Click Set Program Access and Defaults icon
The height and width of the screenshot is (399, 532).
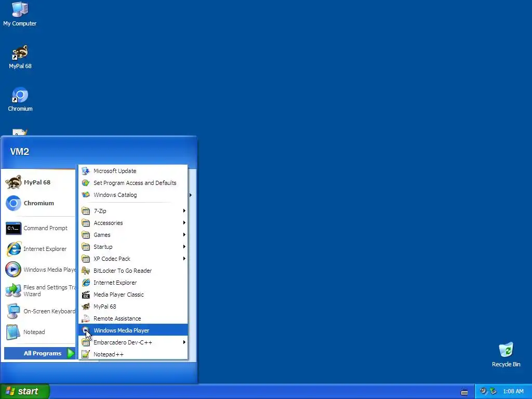click(x=86, y=183)
